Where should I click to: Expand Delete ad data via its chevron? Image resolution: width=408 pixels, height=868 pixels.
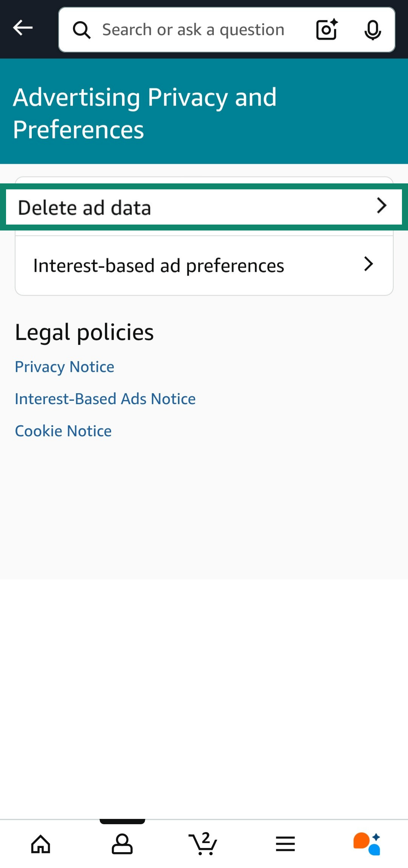coord(382,206)
